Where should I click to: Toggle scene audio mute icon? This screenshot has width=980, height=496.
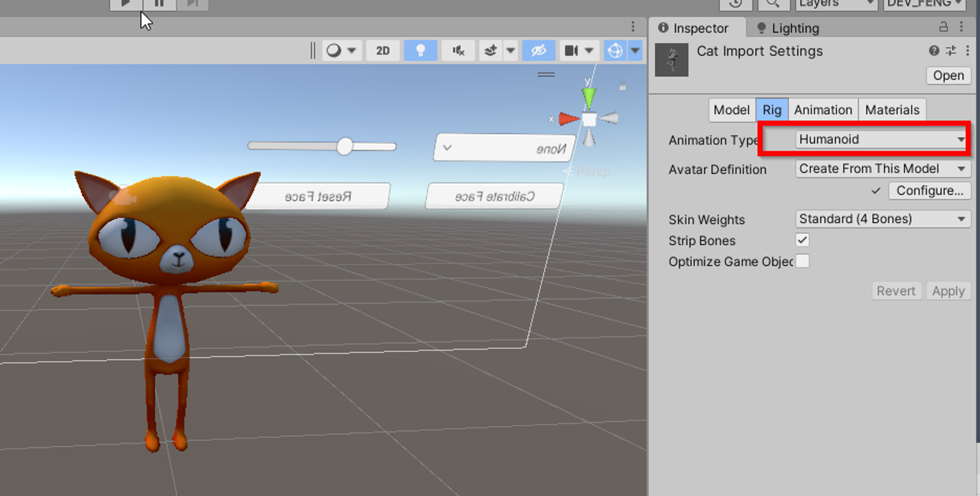tap(459, 50)
